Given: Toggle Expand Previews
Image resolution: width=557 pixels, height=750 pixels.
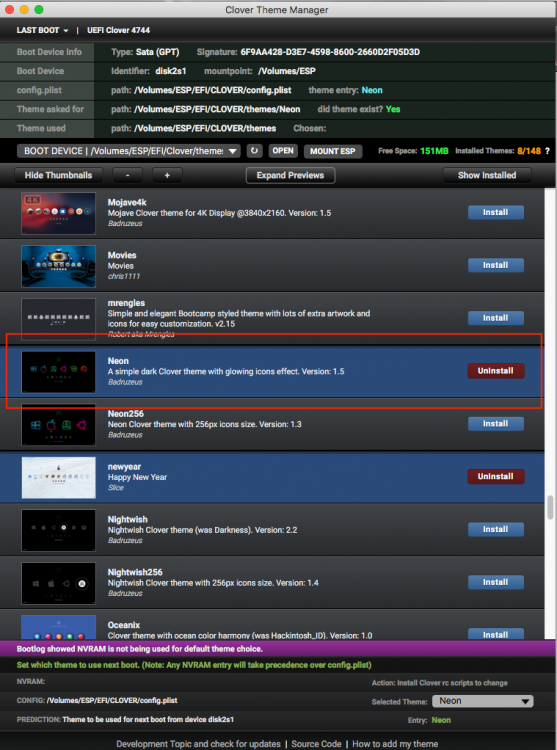Looking at the screenshot, I should (290, 176).
